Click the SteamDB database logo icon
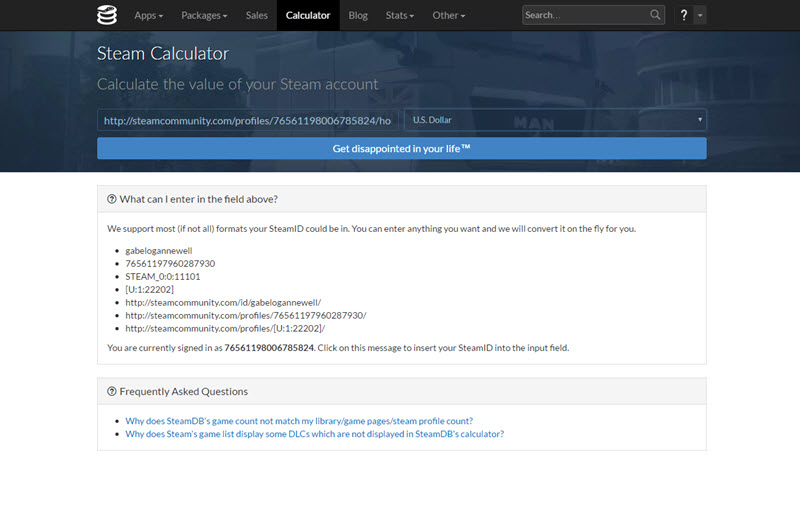 [107, 15]
